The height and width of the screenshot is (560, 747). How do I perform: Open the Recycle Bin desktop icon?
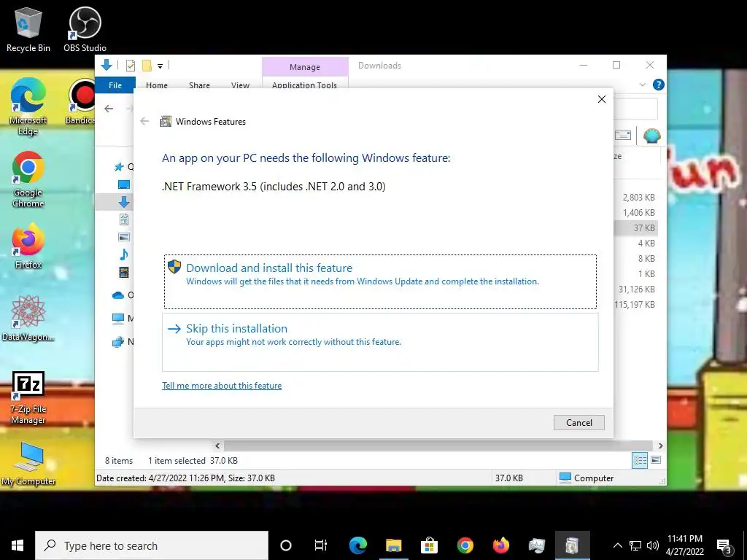28,29
